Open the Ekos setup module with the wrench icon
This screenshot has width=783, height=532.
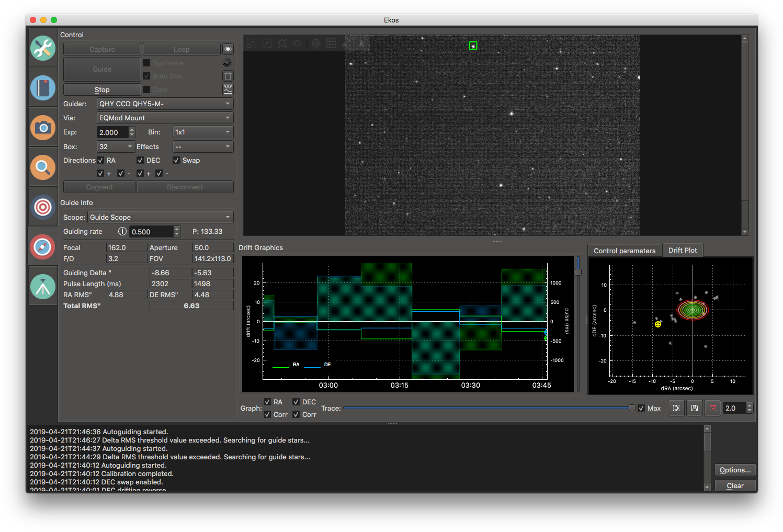click(x=43, y=48)
